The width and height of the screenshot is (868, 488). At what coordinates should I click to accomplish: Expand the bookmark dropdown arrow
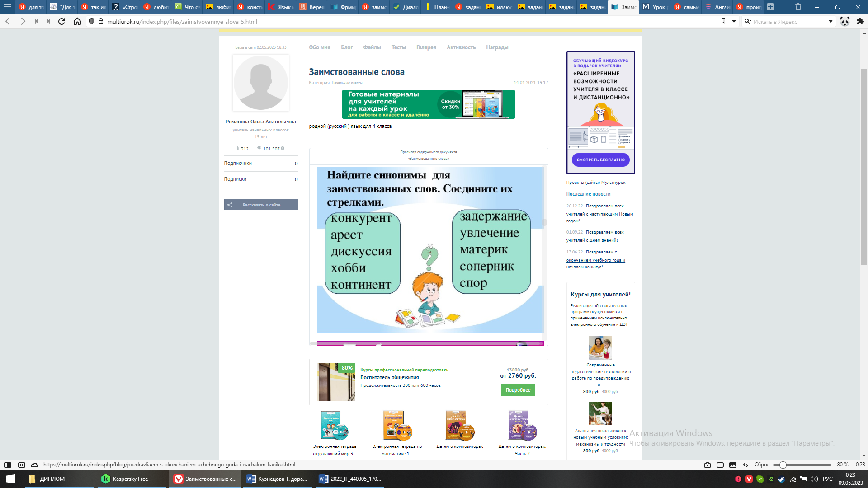(734, 21)
